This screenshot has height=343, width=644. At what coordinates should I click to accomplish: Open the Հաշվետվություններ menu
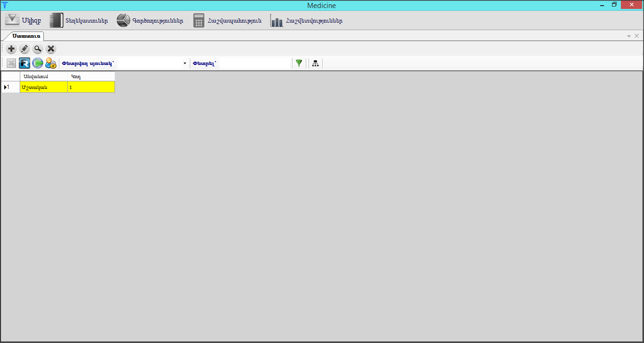306,21
